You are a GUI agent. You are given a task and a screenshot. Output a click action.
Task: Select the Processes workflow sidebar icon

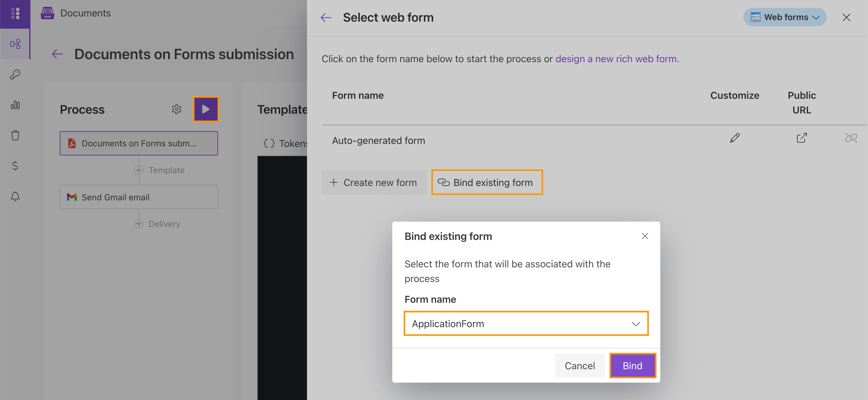click(15, 44)
